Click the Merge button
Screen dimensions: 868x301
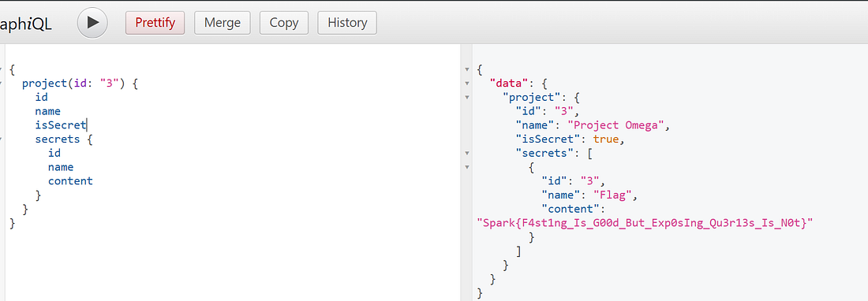pos(223,23)
